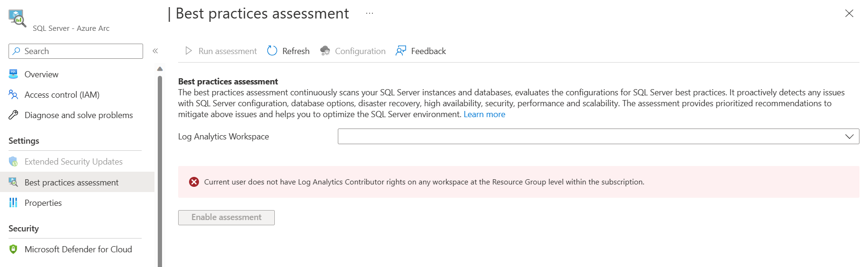Image resolution: width=868 pixels, height=267 pixels.
Task: Click the red error icon in banner
Action: [x=194, y=182]
